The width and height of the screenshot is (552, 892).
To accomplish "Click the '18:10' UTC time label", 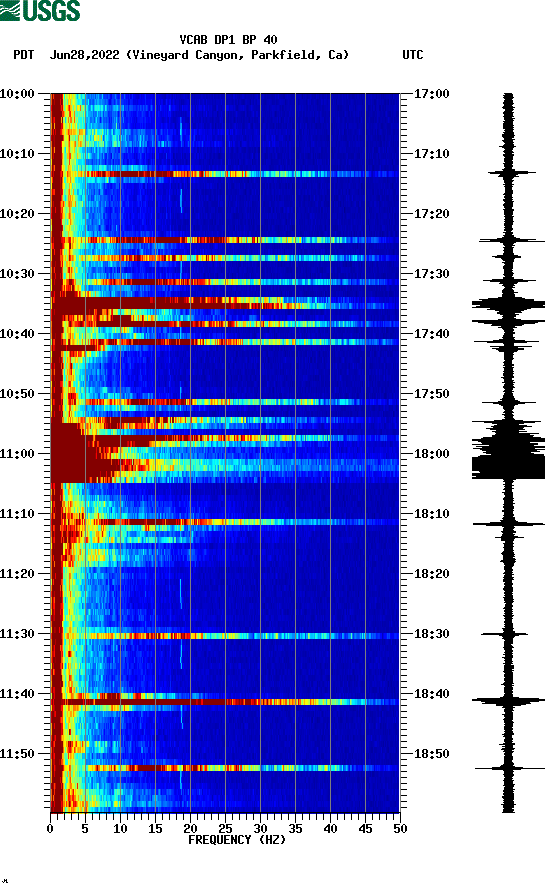I will 431,514.
